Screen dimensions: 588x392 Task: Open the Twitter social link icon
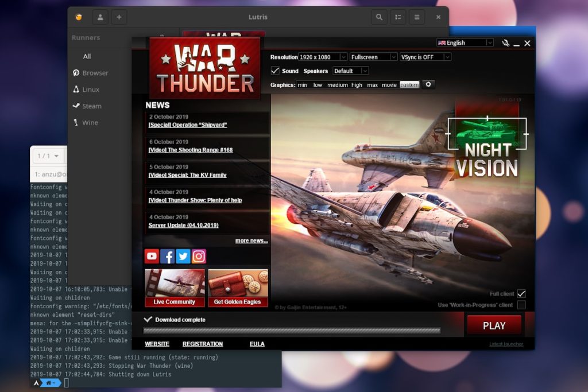point(183,256)
